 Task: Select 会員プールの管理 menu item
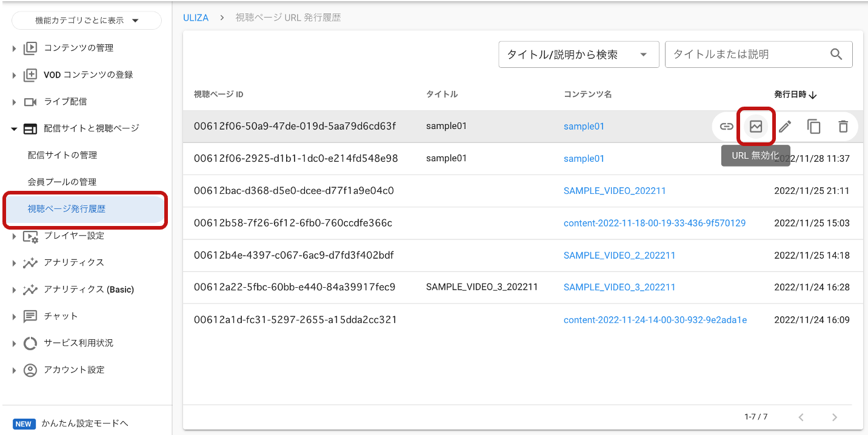pos(62,182)
